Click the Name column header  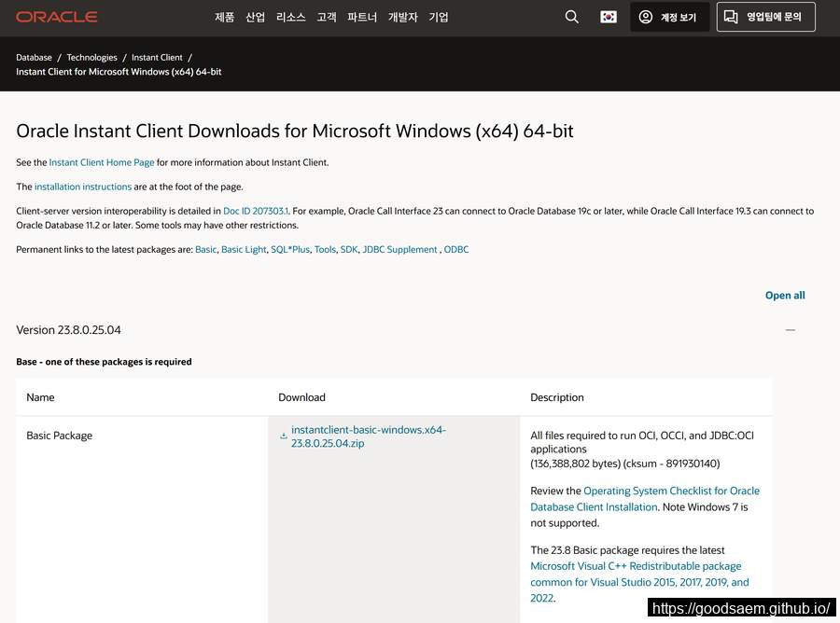point(40,397)
